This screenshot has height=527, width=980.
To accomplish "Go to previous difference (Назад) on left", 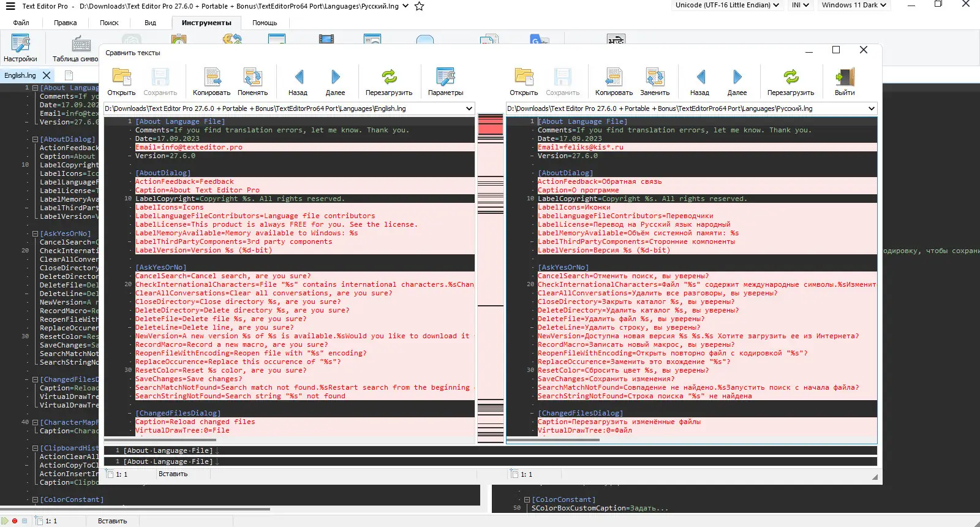I will 298,82.
